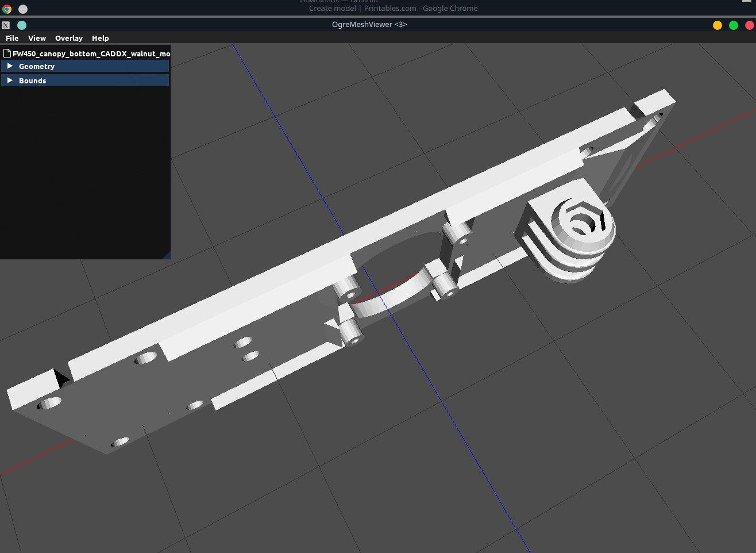Click the FW450_canopy_bottom_CADDX_walnut file name
Screen dimensions: 756x553
tap(91, 53)
